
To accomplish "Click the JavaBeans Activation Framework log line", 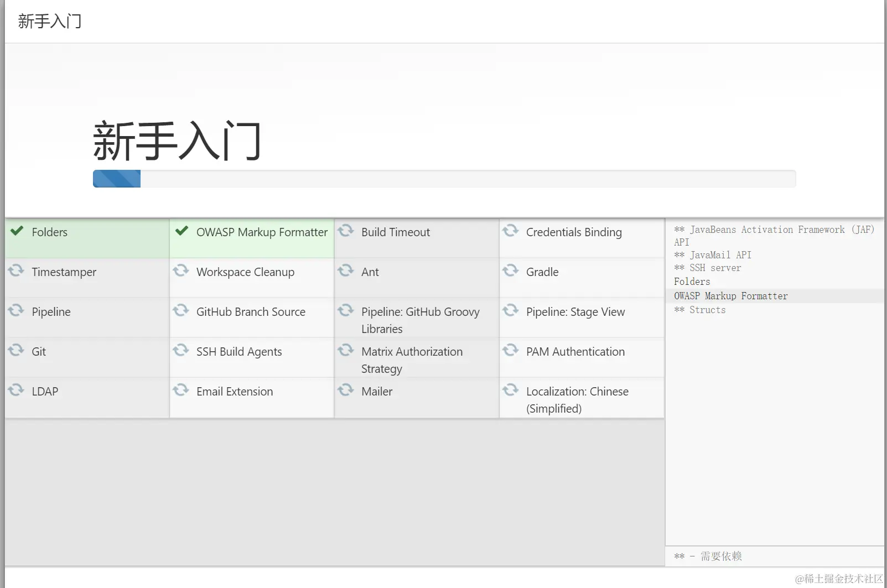I will [x=774, y=236].
